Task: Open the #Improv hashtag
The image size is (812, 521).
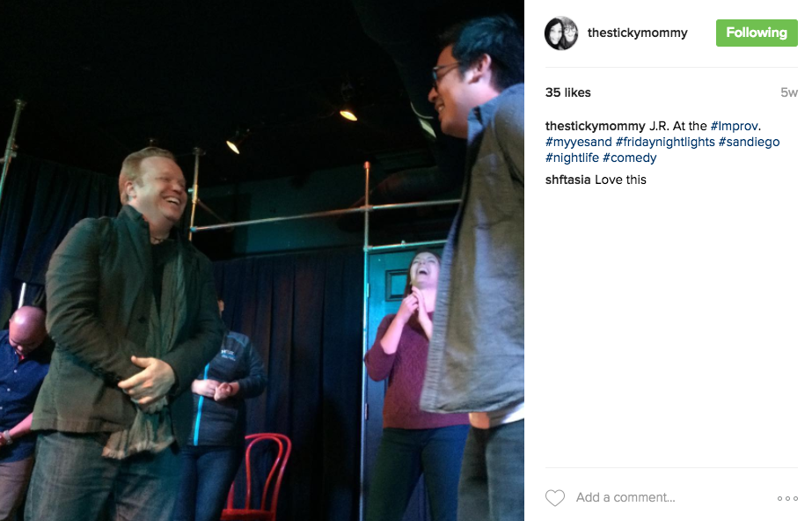Action: point(734,126)
